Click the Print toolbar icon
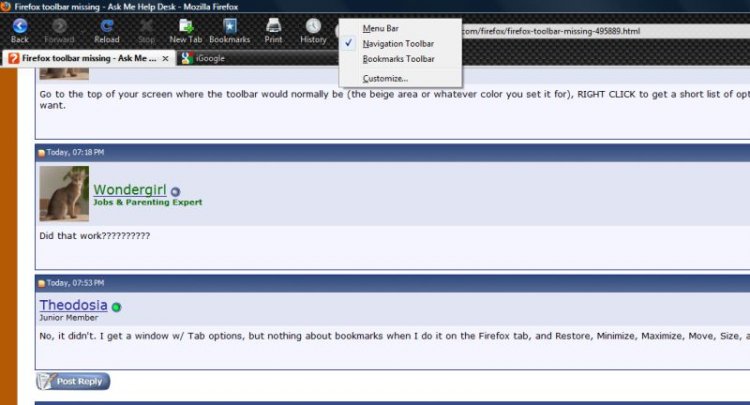750x405 pixels. [273, 29]
